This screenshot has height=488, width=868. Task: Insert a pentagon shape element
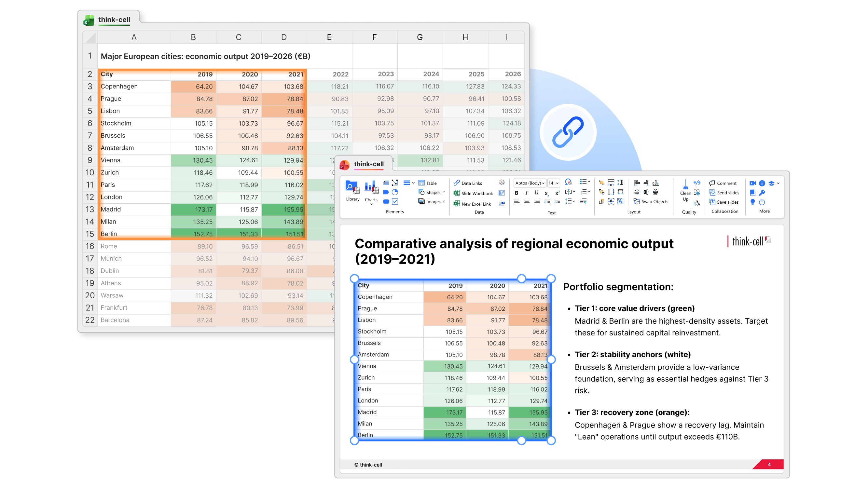click(386, 192)
